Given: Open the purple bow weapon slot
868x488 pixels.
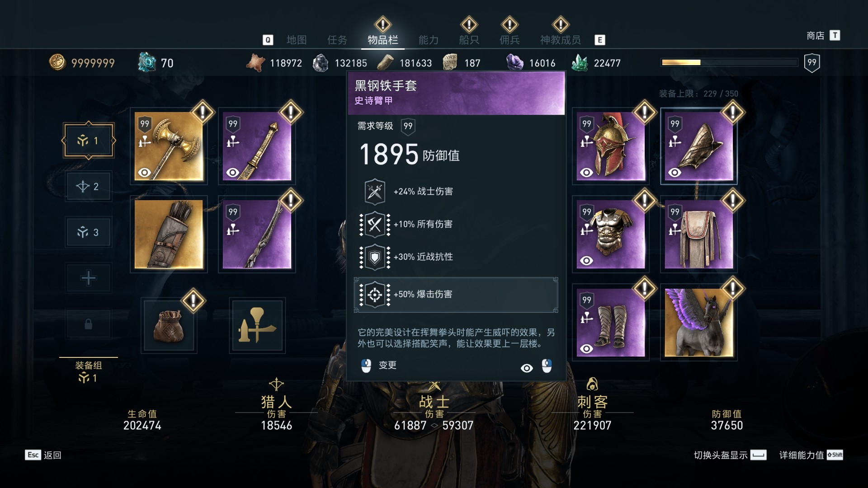Looking at the screenshot, I should [257, 234].
